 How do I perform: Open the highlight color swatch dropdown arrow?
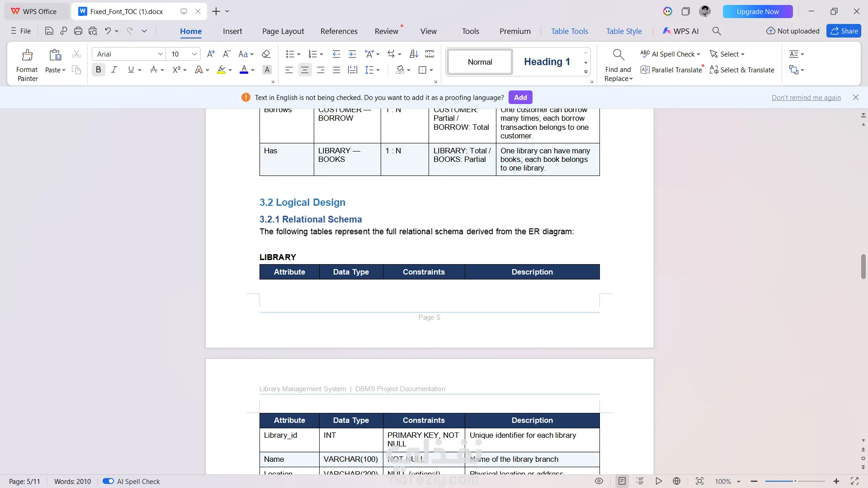coord(230,70)
